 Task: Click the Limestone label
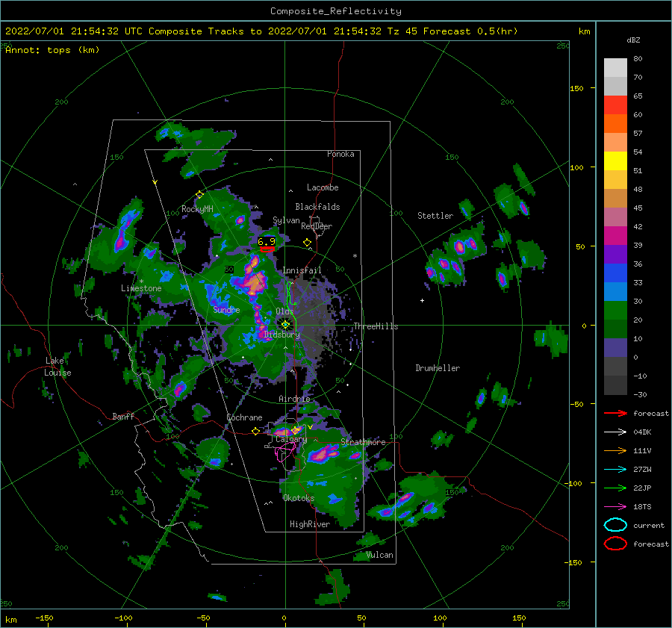pos(141,288)
